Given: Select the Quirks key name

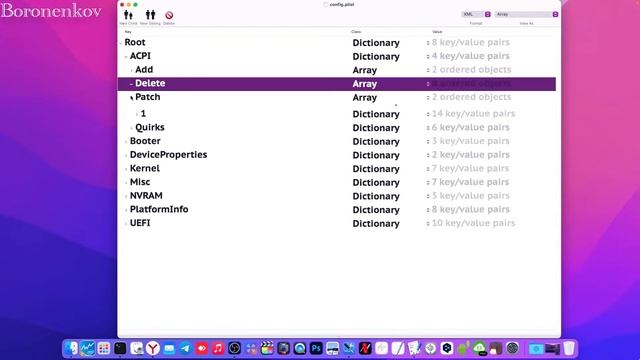Looking at the screenshot, I should tap(150, 127).
